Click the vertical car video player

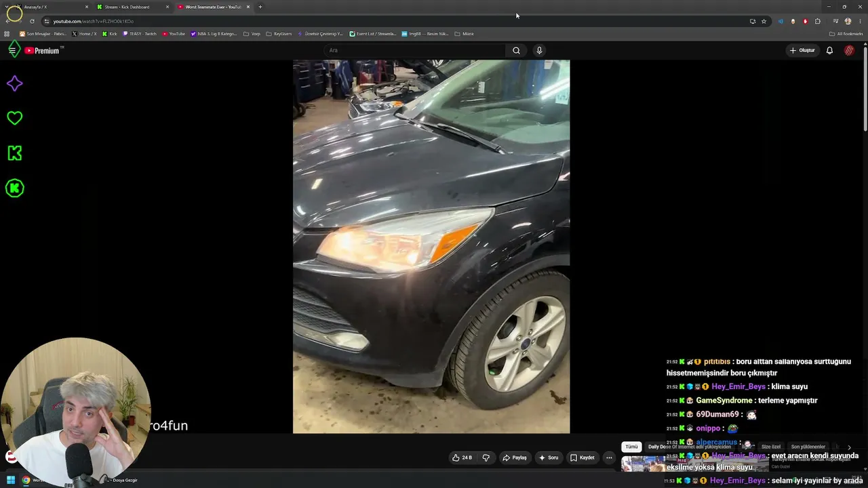point(431,247)
